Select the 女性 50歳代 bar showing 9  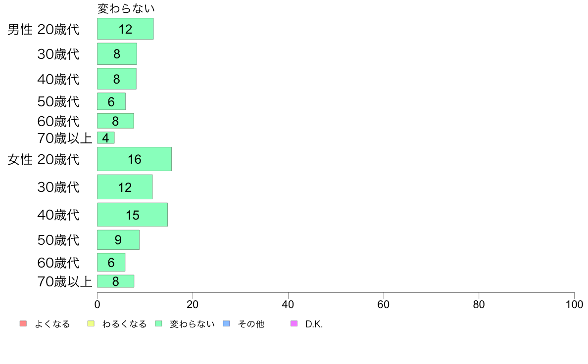[118, 239]
